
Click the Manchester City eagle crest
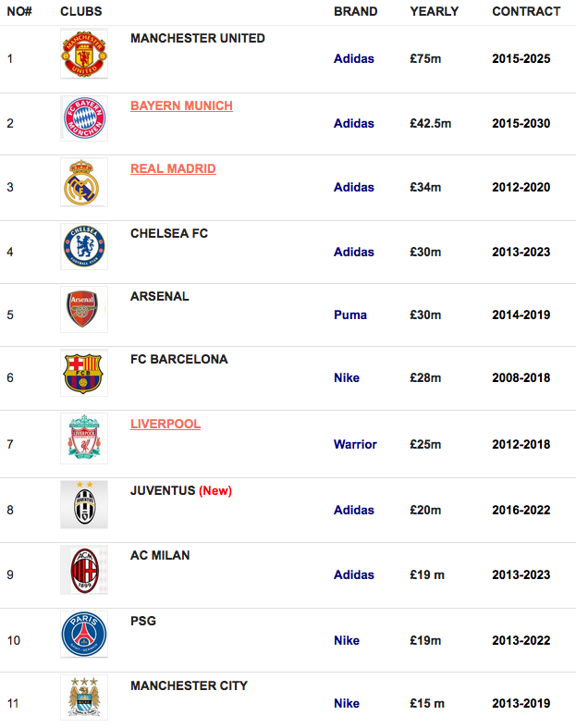click(x=84, y=697)
